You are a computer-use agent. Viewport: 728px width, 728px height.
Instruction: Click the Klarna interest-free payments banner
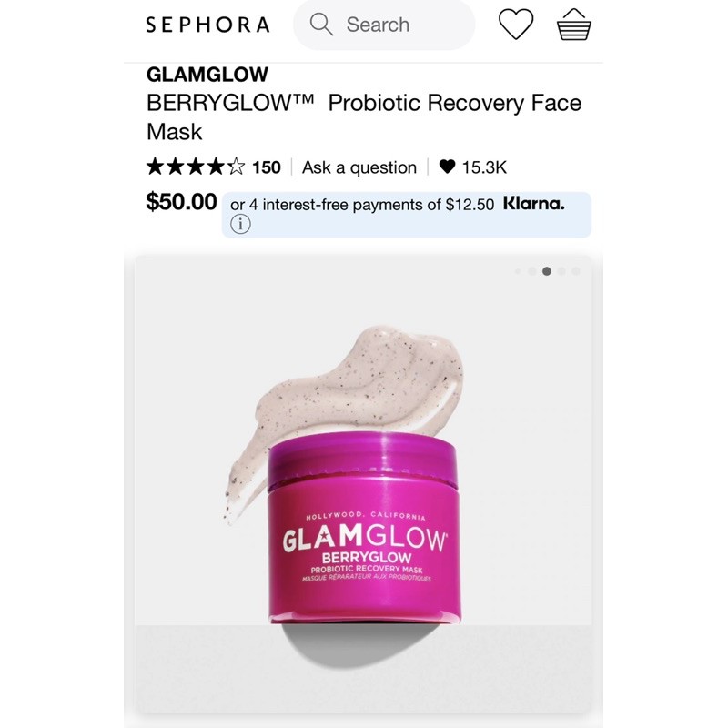pyautogui.click(x=407, y=215)
